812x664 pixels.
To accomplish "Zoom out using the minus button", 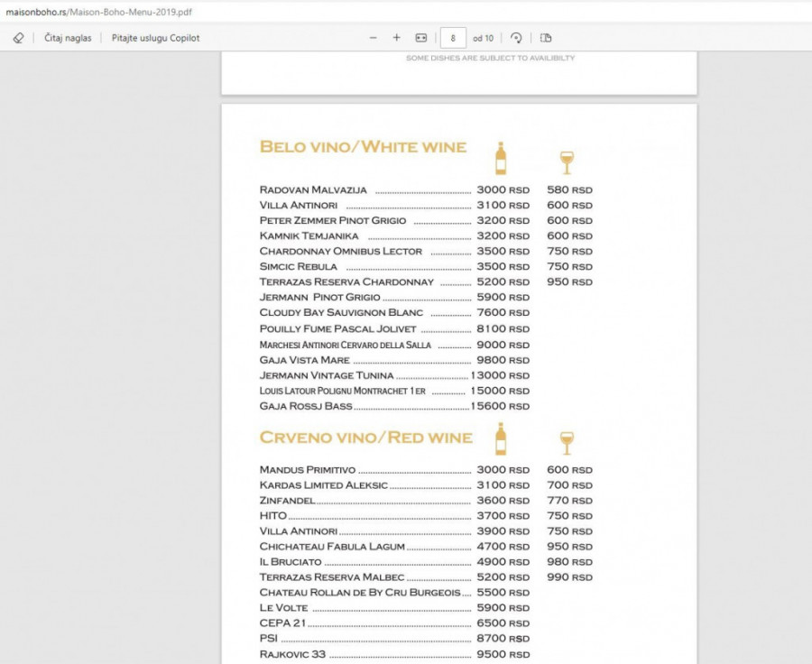I will coord(374,38).
